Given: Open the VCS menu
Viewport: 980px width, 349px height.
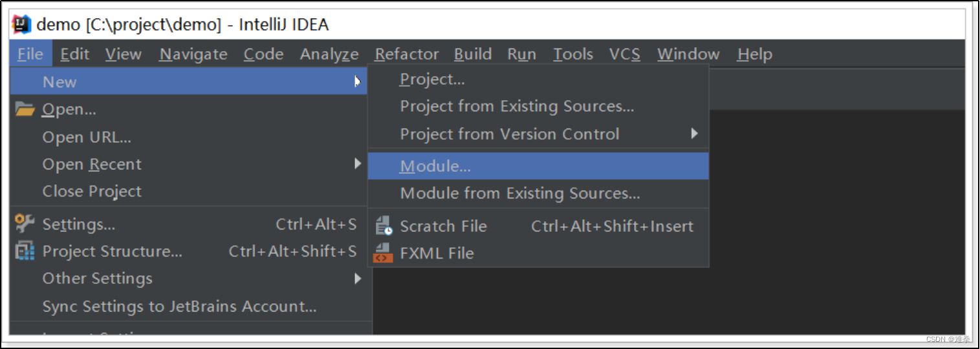Looking at the screenshot, I should (624, 54).
